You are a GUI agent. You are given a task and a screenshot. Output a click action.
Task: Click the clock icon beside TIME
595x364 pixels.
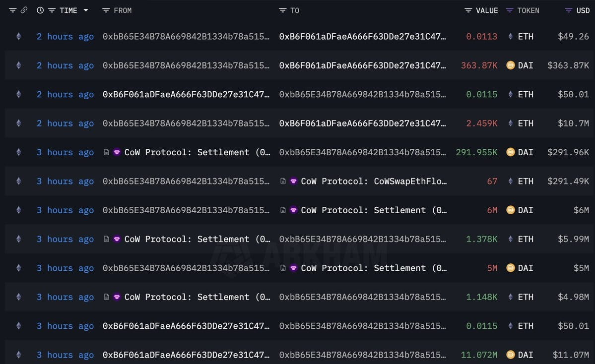(40, 10)
